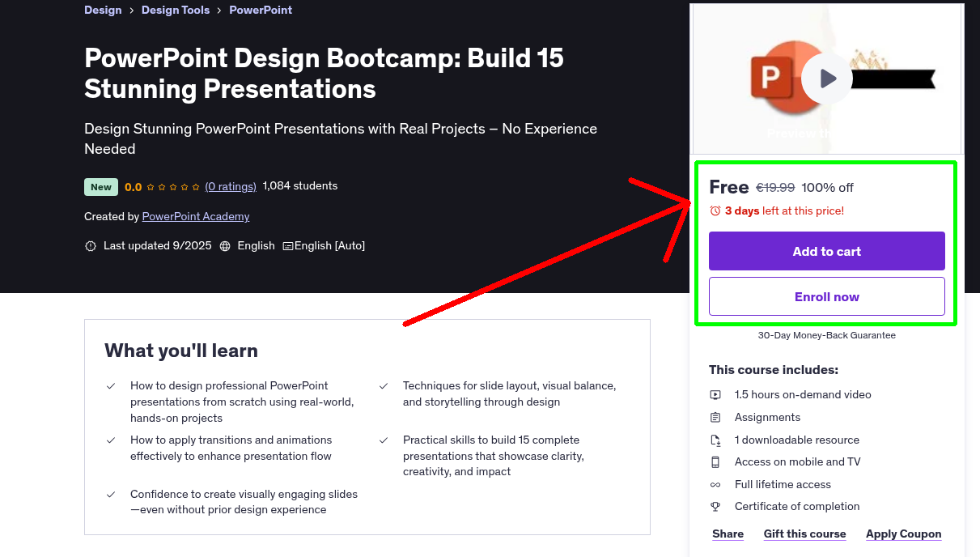Click the New badge

click(101, 187)
